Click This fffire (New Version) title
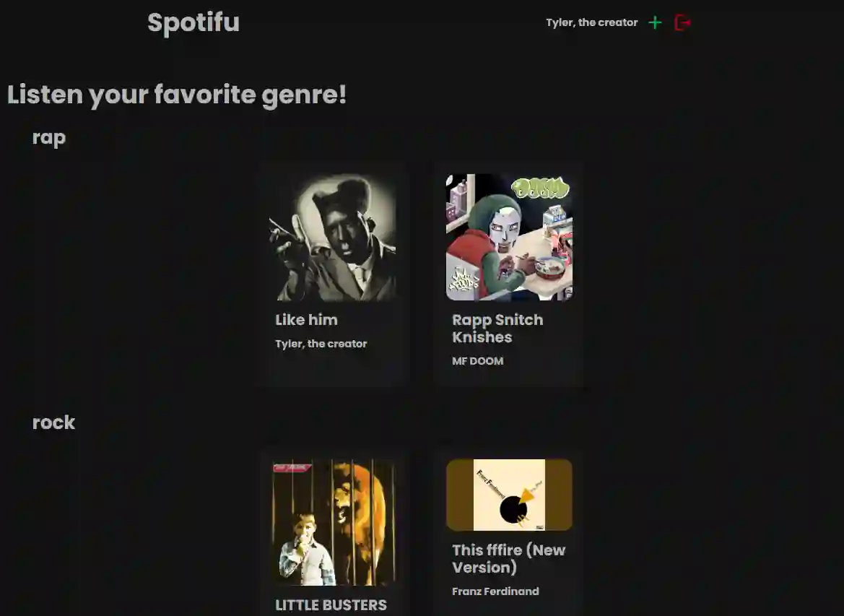 509,559
